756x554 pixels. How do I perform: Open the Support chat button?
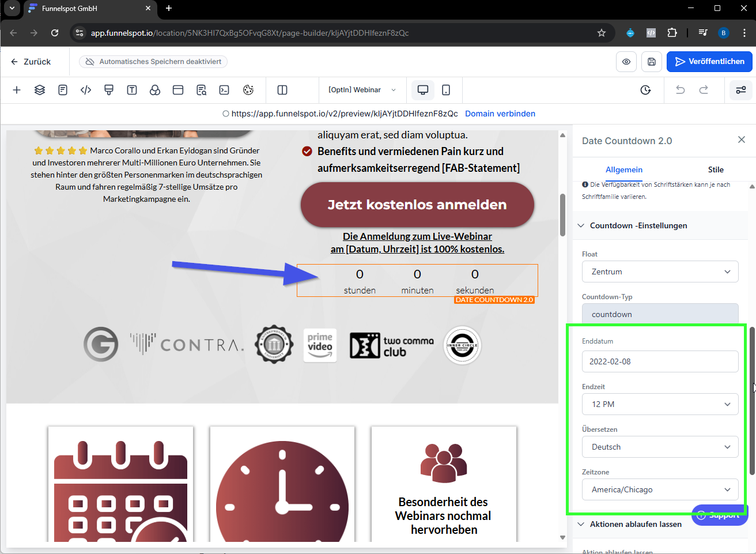tap(720, 515)
